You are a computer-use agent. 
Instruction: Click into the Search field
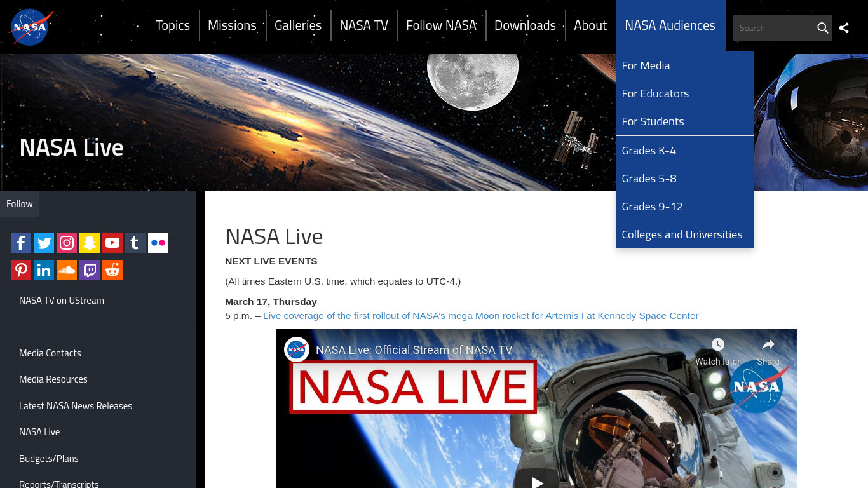773,28
